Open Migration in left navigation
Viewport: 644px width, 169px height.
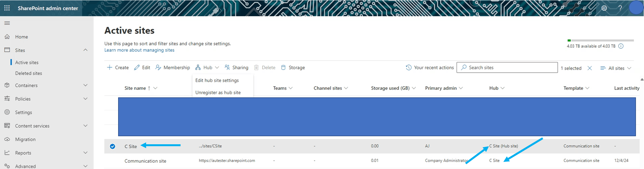coord(25,139)
